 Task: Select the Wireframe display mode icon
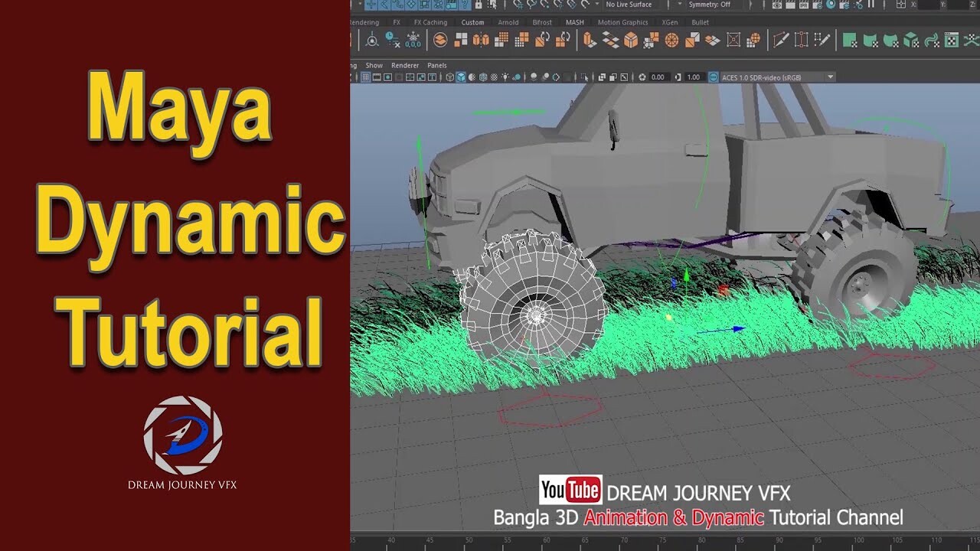[450, 77]
